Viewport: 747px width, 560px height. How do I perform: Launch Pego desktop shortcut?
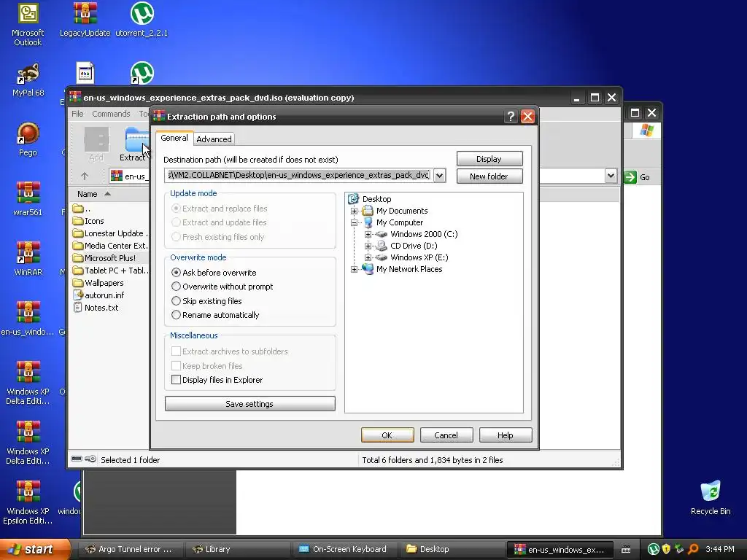[x=28, y=139]
